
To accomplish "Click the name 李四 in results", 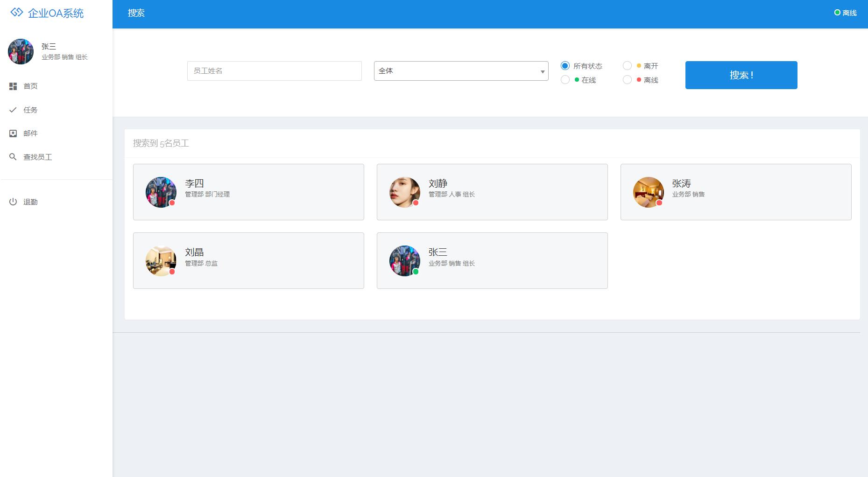I will [x=194, y=183].
